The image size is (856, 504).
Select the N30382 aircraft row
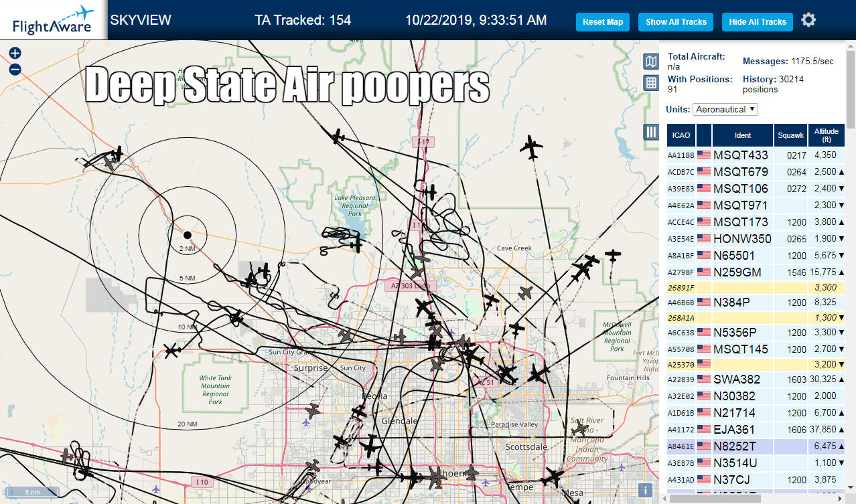point(756,396)
